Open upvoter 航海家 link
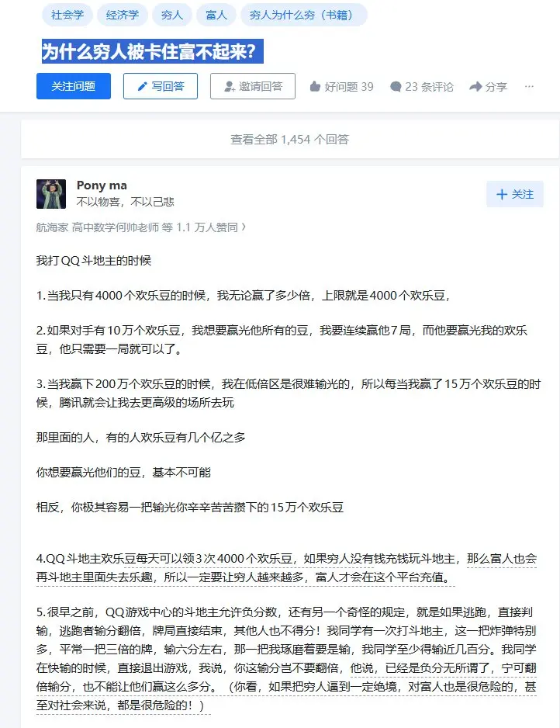Viewport: 560px width, 728px height. (x=52, y=227)
